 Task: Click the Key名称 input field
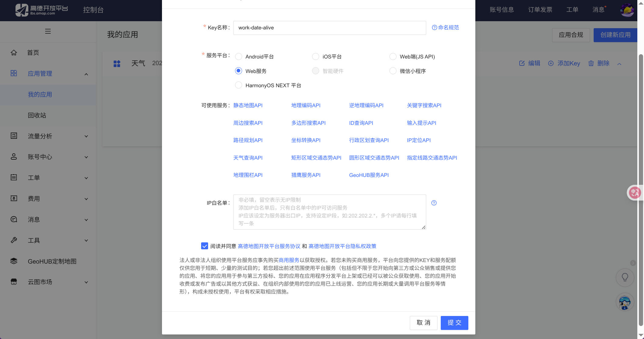coord(329,28)
